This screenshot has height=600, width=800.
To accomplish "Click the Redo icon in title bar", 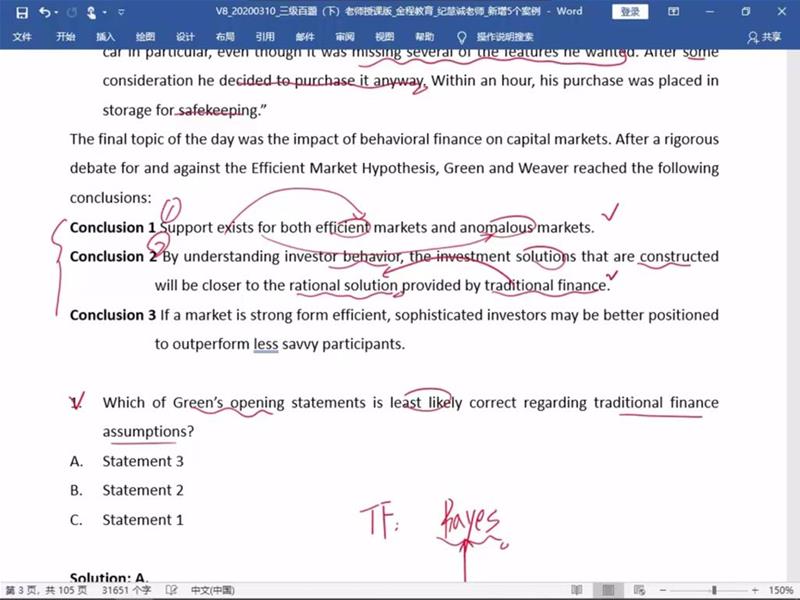I will [72, 12].
